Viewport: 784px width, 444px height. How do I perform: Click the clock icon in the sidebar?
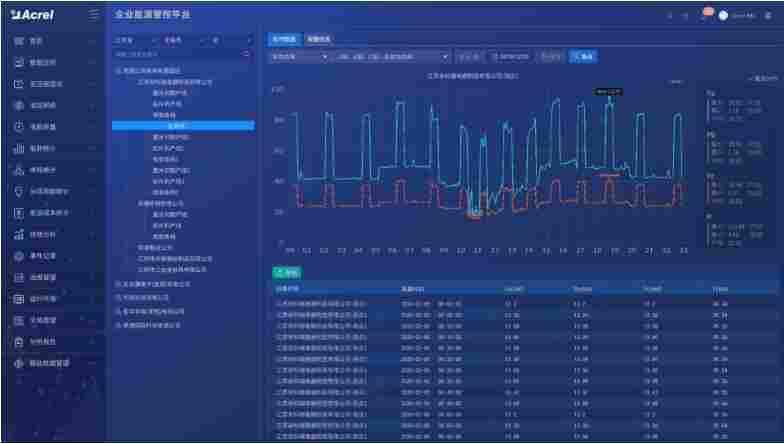click(x=19, y=127)
